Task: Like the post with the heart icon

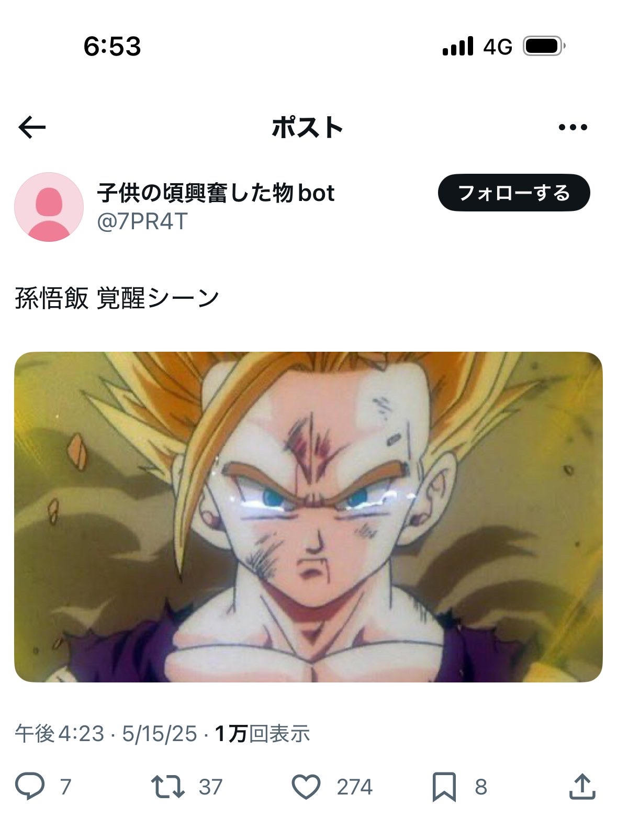Action: pos(306,787)
